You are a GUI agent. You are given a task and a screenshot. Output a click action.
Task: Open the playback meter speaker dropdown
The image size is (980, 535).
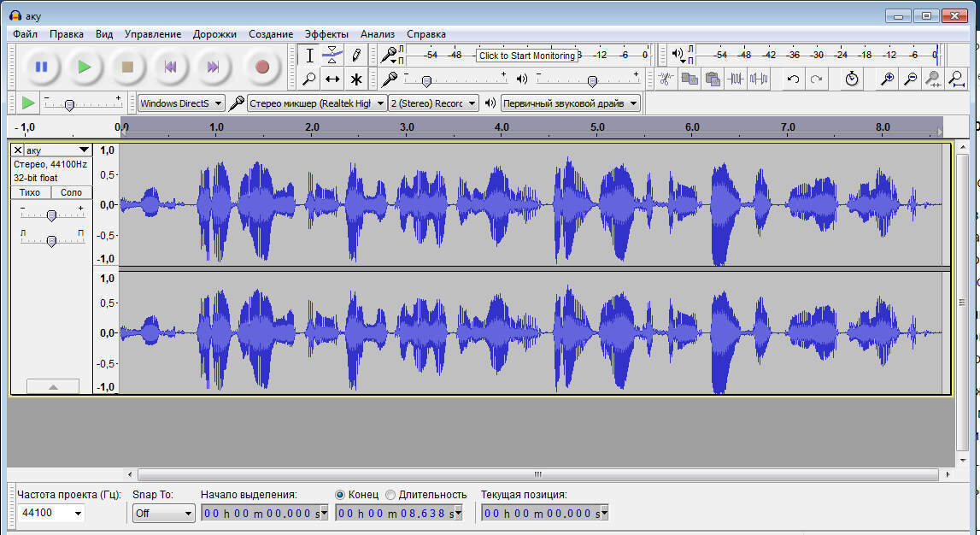click(x=678, y=55)
